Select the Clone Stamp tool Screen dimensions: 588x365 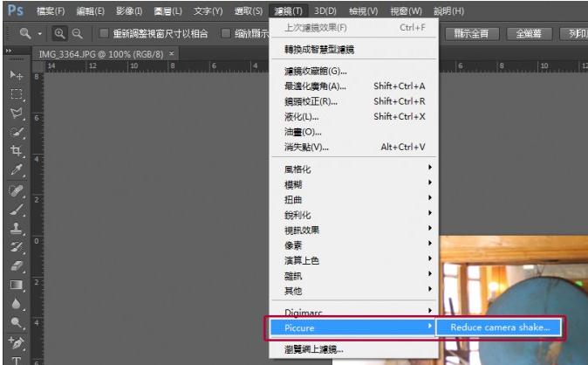point(16,228)
